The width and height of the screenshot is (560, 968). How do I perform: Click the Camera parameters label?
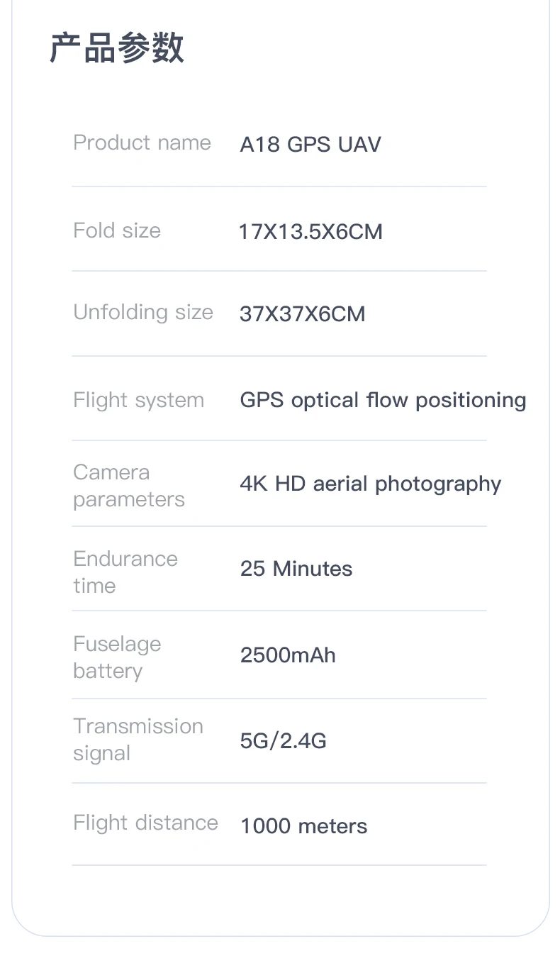click(128, 486)
